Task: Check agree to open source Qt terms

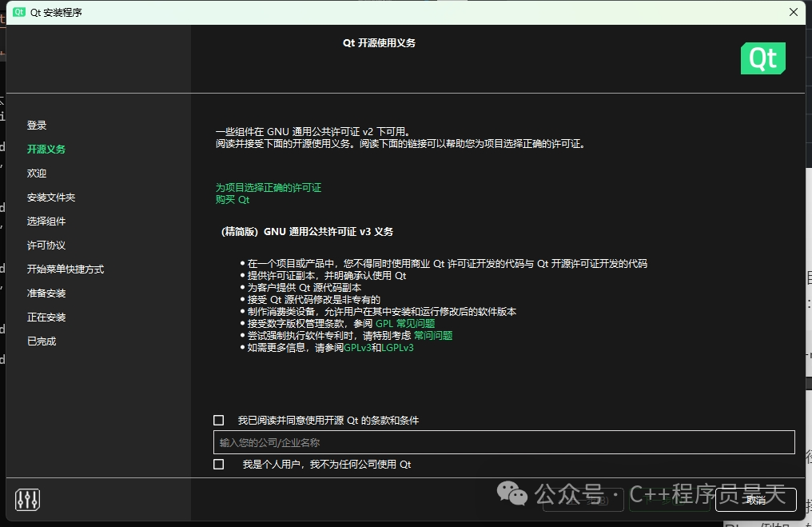Action: tap(218, 421)
